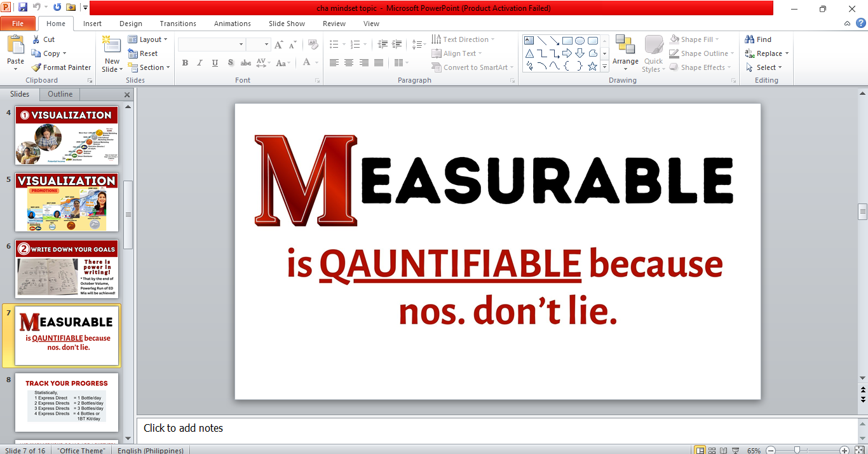Switch to Slide Sorter view icon
This screenshot has width=868, height=454.
[713, 450]
